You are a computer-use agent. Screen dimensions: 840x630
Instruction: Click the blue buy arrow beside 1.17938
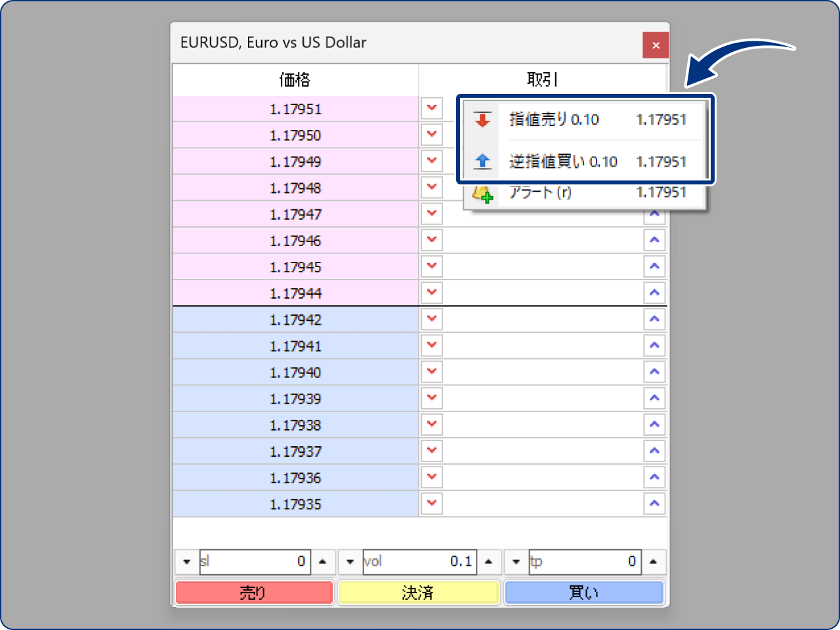click(x=654, y=424)
